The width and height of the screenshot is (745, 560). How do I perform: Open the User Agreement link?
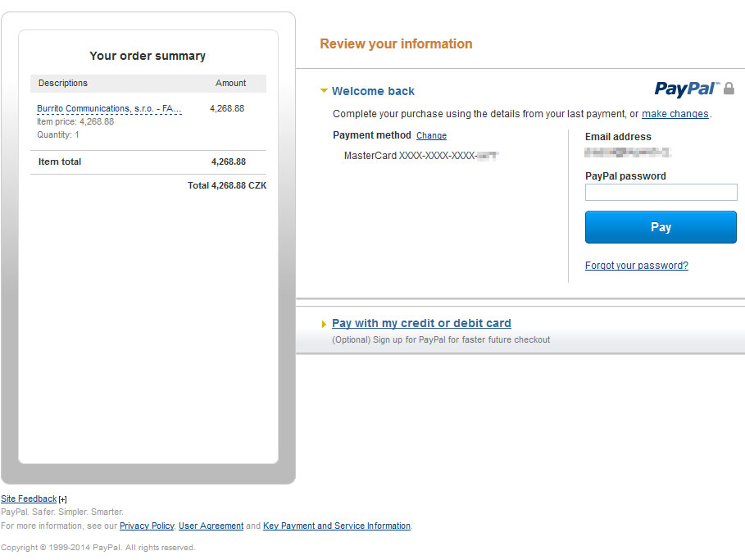click(x=211, y=526)
